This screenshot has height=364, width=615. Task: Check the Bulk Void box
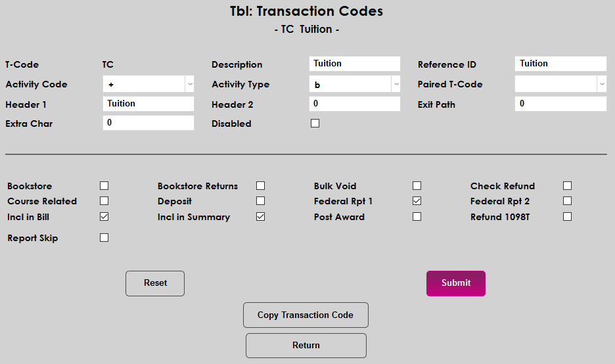(417, 186)
